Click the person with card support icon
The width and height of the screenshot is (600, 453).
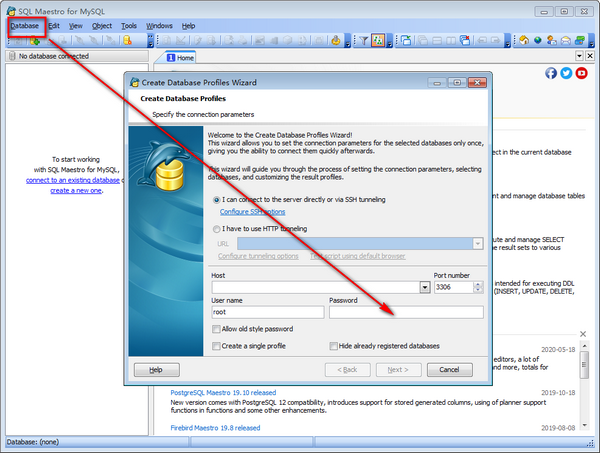[x=551, y=40]
